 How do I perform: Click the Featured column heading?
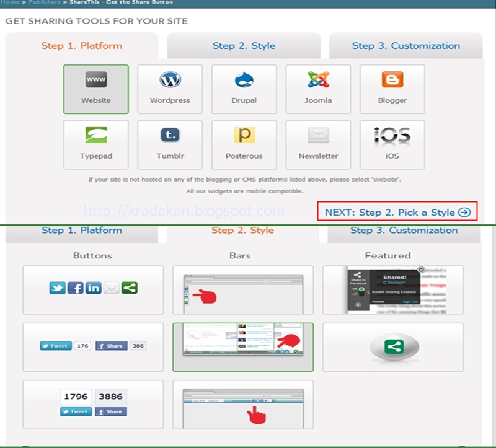point(388,255)
